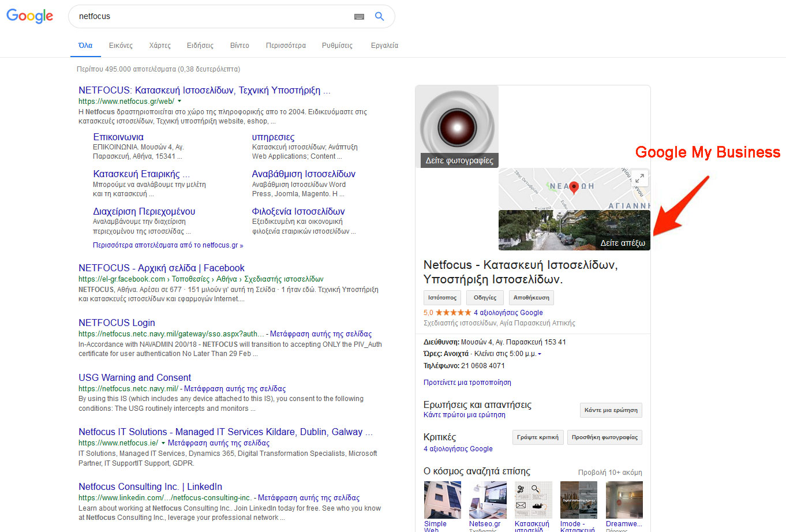Open the street view photo 'Δείτε απέξω'

(574, 230)
